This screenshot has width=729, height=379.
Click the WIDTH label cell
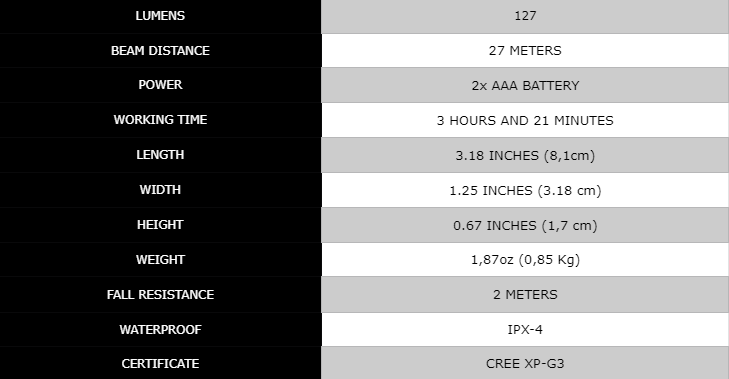[x=160, y=190]
